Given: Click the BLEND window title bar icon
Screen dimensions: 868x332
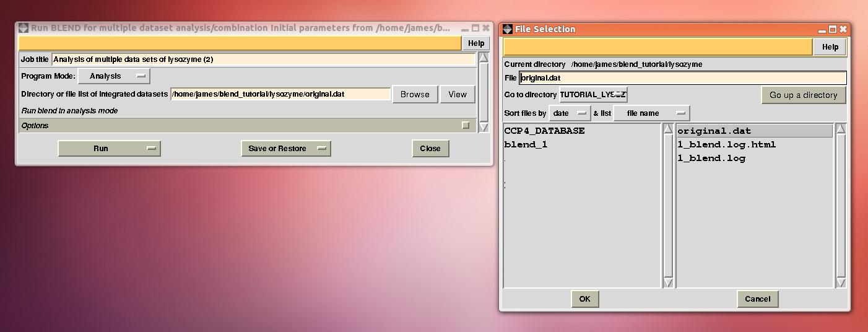Looking at the screenshot, I should [24, 28].
